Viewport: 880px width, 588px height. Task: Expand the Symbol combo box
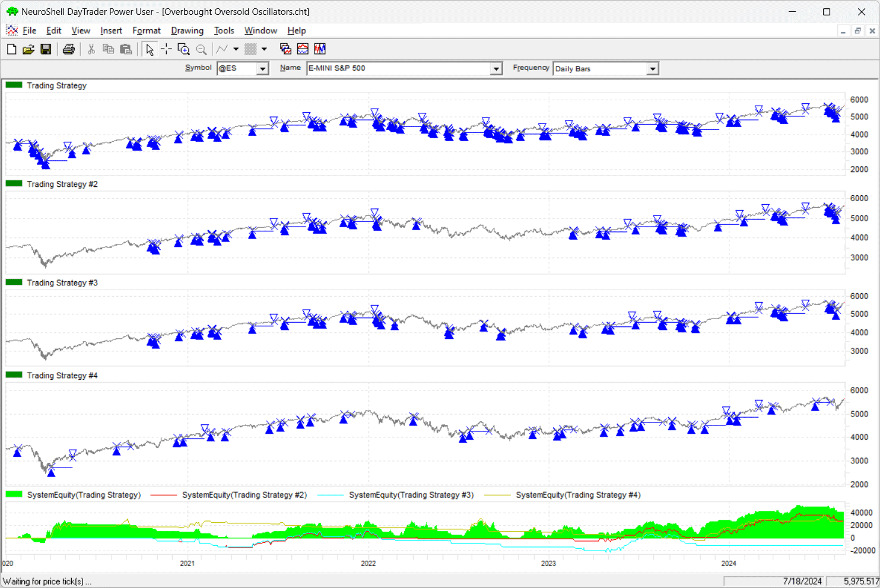[262, 69]
